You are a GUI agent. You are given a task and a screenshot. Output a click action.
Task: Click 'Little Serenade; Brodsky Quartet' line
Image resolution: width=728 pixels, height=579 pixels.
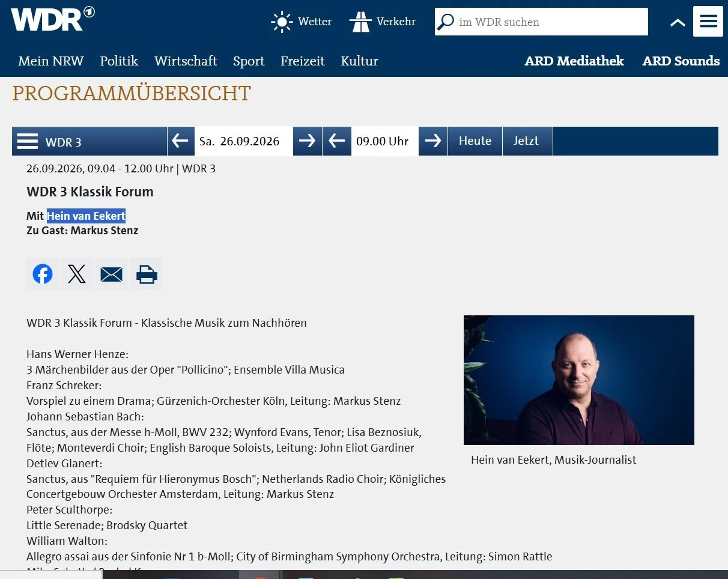107,526
